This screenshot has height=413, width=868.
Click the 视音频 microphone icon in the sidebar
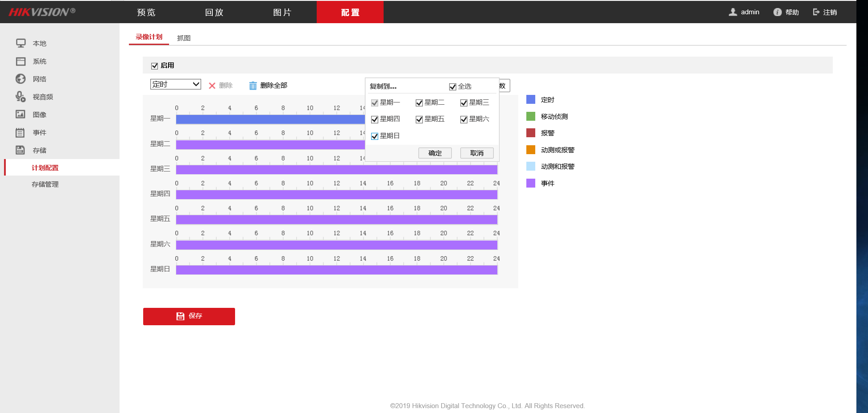pyautogui.click(x=21, y=97)
